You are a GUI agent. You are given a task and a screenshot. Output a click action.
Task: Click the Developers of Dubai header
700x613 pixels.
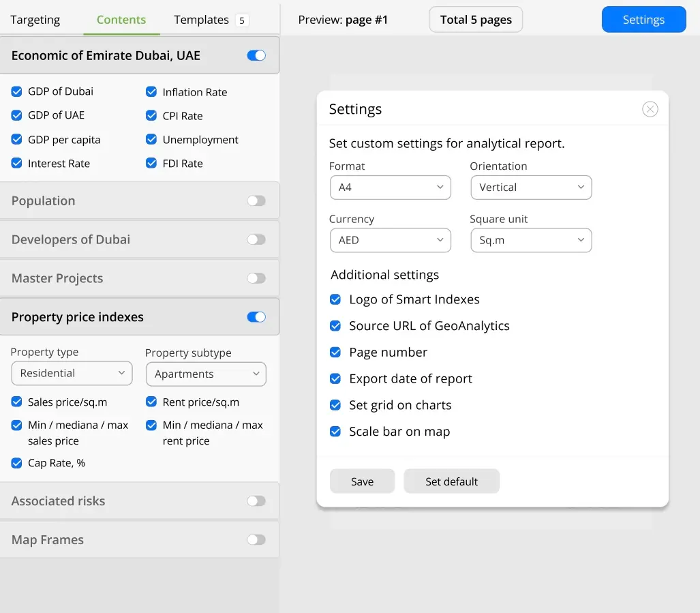pos(139,239)
